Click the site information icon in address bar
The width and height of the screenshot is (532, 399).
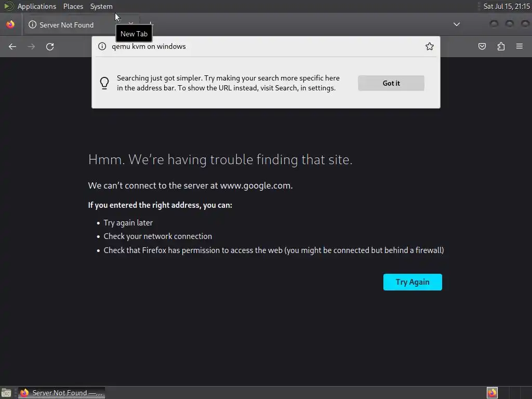102,46
